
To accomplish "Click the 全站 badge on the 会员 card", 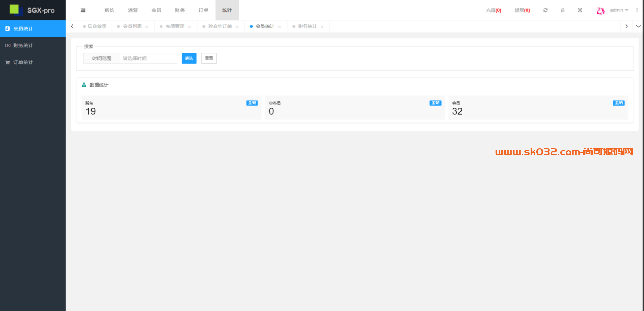I will click(x=619, y=103).
